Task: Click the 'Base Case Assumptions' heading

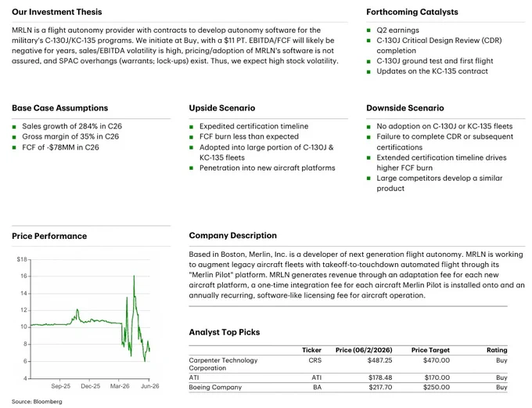Action: (x=59, y=108)
